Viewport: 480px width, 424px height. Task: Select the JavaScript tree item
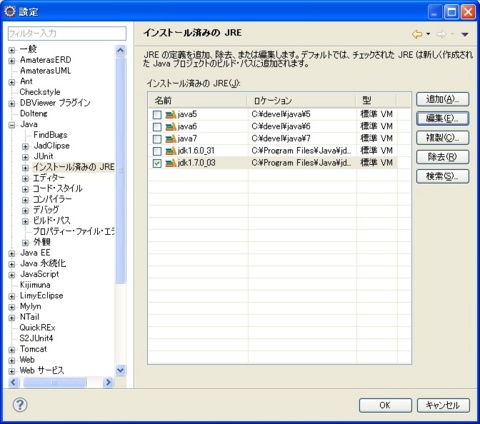click(39, 274)
